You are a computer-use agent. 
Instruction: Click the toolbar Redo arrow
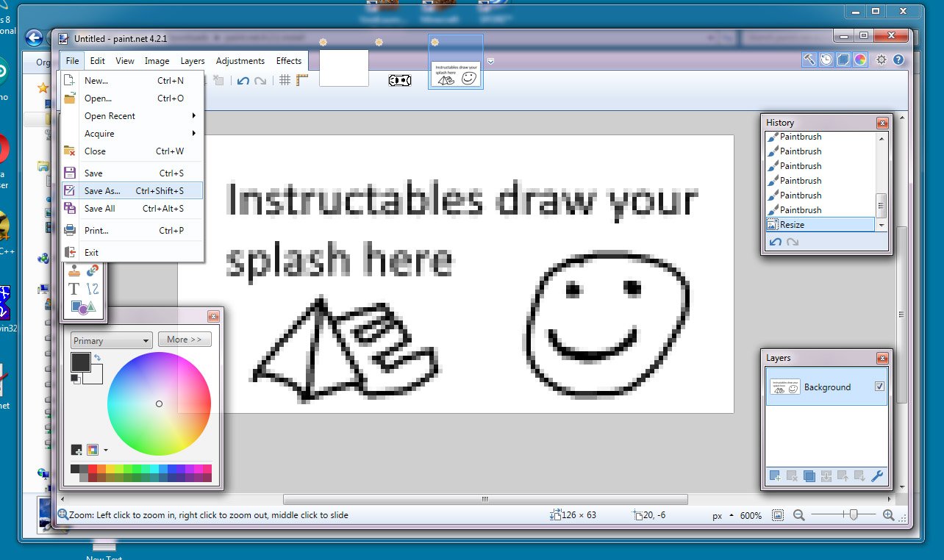tap(260, 80)
